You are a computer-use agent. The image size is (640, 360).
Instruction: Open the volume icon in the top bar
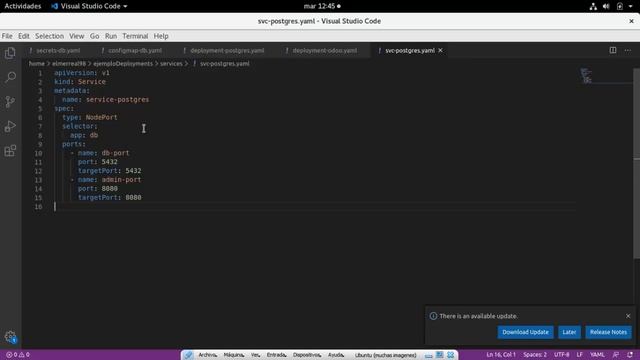point(606,6)
